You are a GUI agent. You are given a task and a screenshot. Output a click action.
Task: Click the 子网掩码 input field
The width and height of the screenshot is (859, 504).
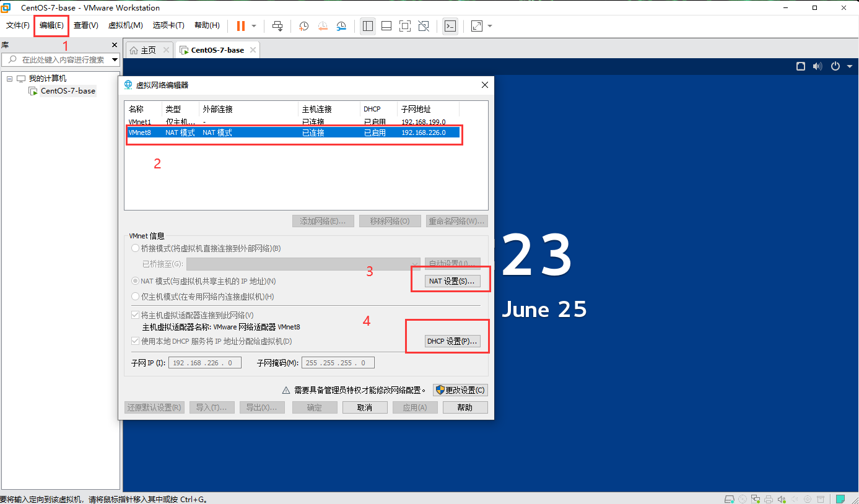[x=338, y=363]
